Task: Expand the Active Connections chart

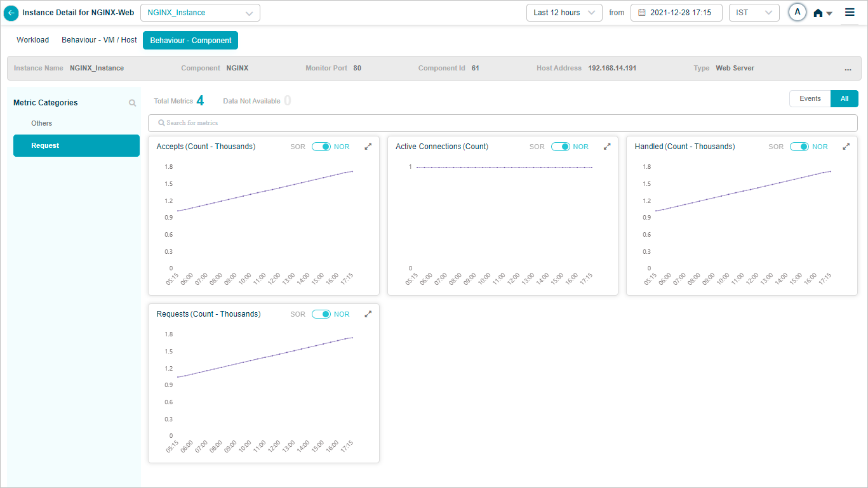Action: click(x=607, y=147)
